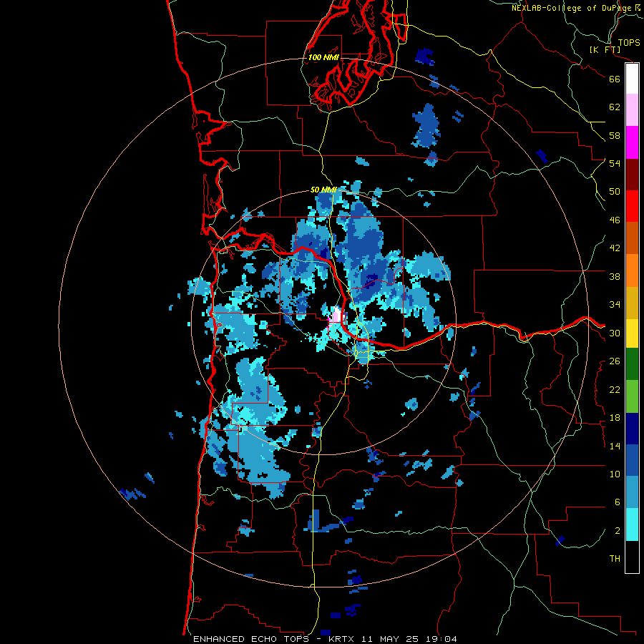Click the legend value 26
The width and height of the screenshot is (644, 644).
coord(615,361)
